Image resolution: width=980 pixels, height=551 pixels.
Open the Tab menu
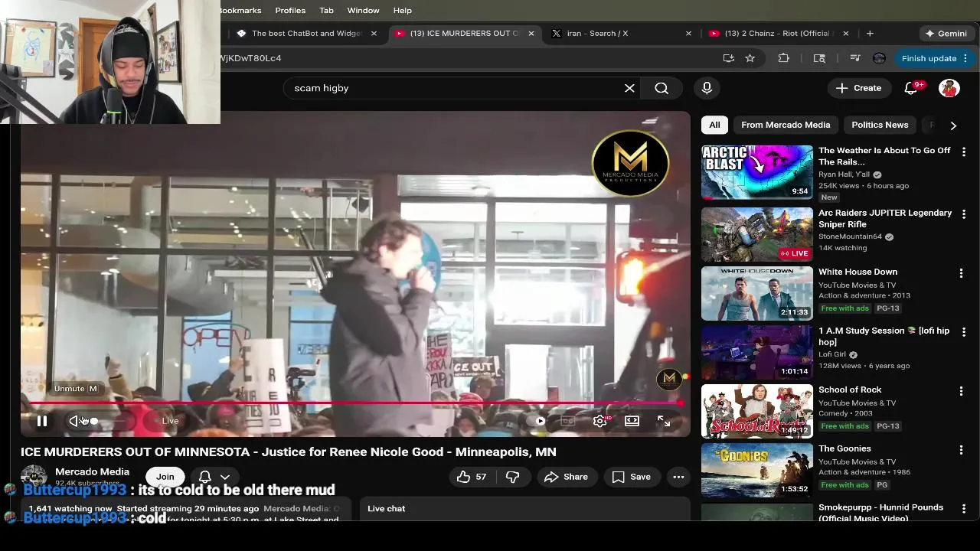(326, 11)
